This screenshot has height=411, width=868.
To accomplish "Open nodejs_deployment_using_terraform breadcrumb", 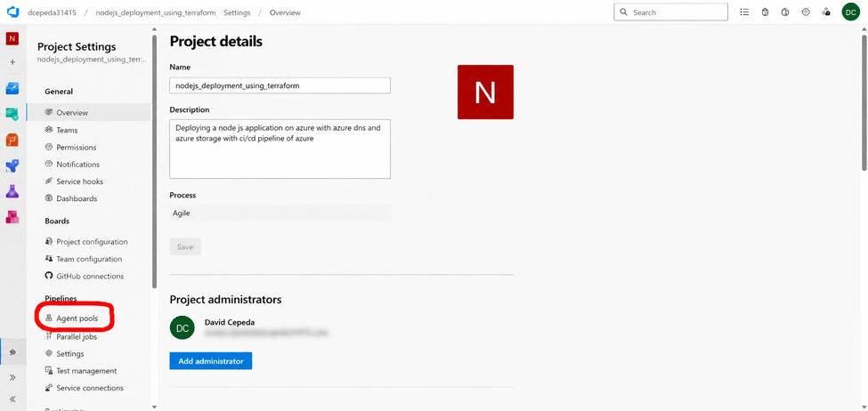I will [156, 12].
